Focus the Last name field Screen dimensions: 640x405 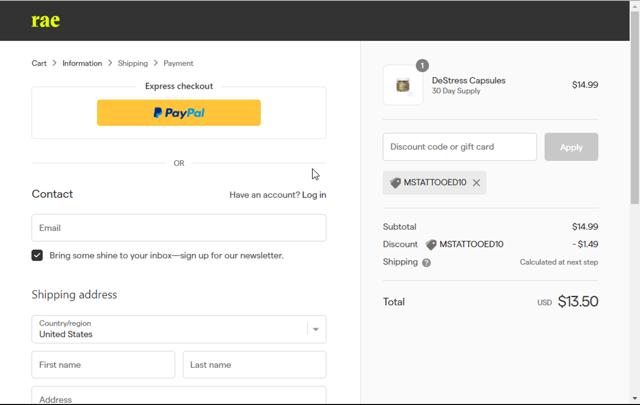(x=254, y=365)
